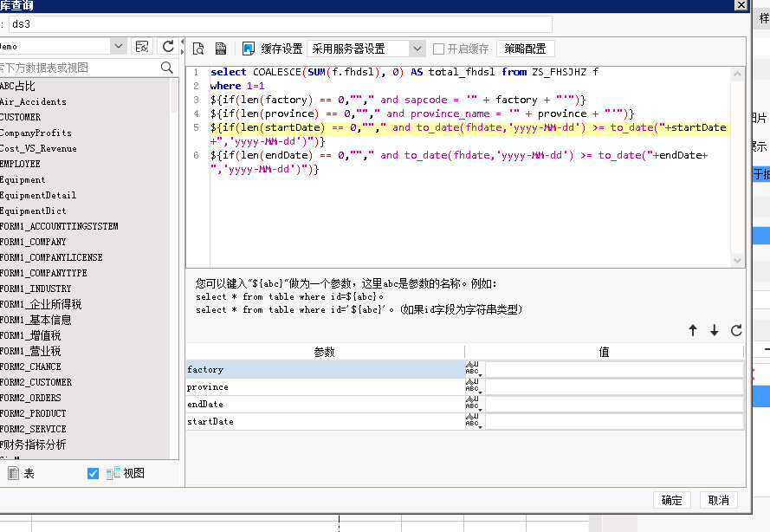Enable the 开启缓存 checkbox
The image size is (770, 532).
click(438, 49)
